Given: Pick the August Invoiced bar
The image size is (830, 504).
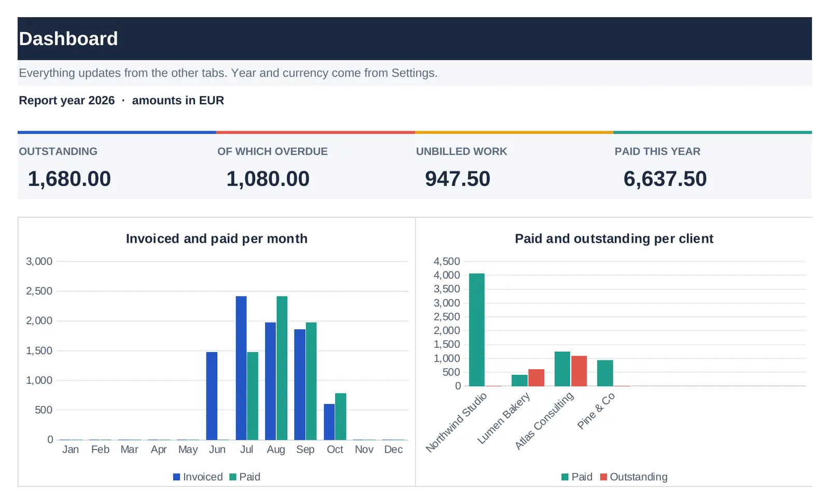Looking at the screenshot, I should pos(270,382).
